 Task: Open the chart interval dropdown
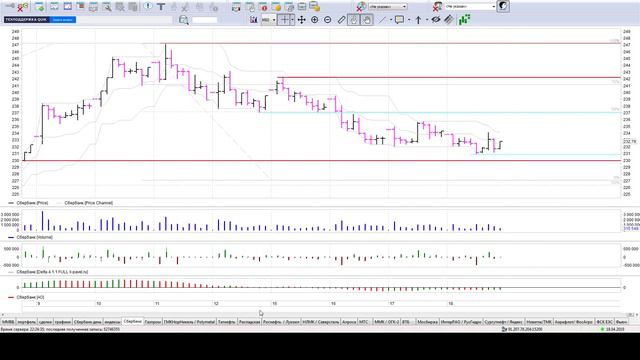(268, 20)
